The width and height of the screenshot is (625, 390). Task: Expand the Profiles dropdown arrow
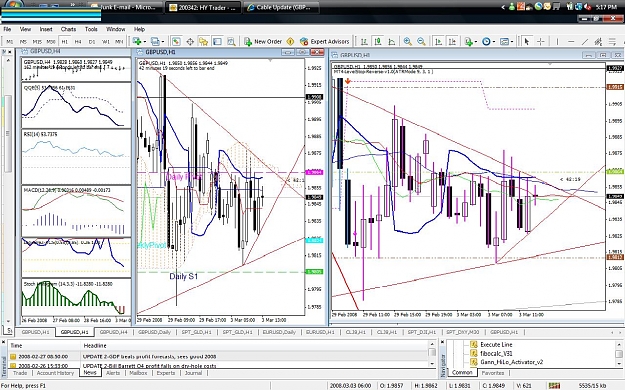(162, 41)
